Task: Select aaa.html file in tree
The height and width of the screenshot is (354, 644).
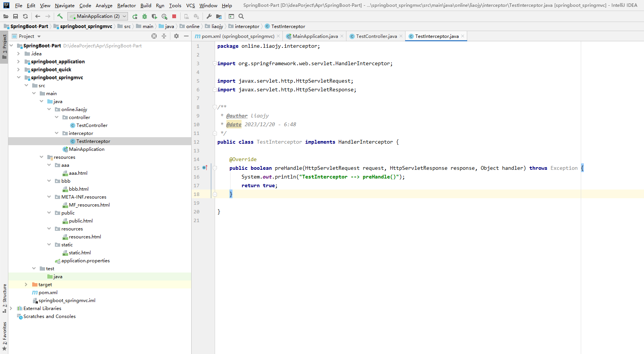Action: 78,173
